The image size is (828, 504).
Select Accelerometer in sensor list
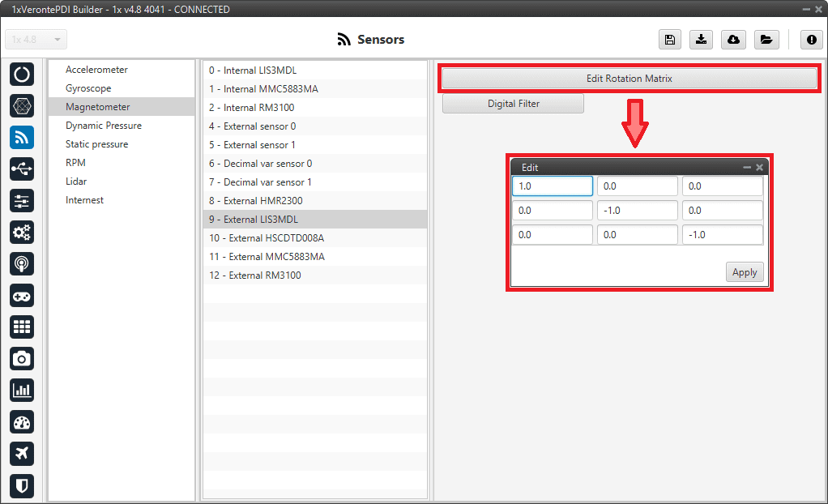click(96, 70)
